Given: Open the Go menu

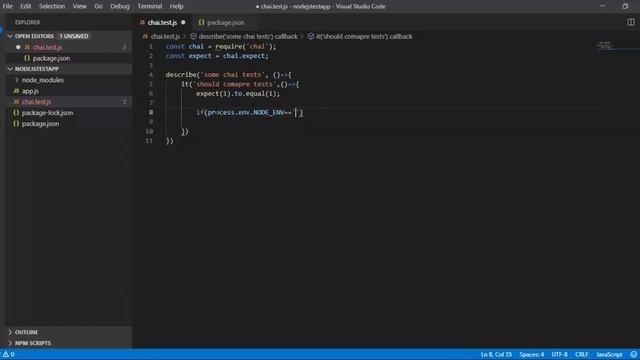Looking at the screenshot, I should click(x=98, y=6).
